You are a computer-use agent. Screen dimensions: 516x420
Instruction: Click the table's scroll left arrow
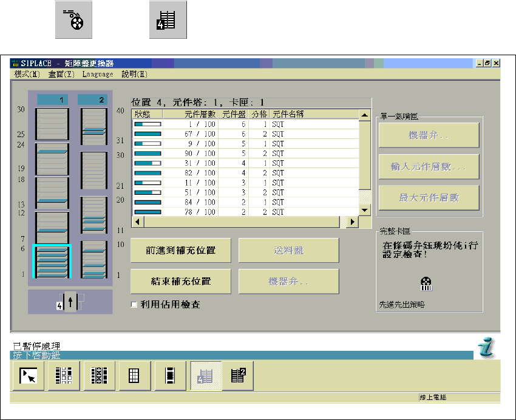click(138, 222)
